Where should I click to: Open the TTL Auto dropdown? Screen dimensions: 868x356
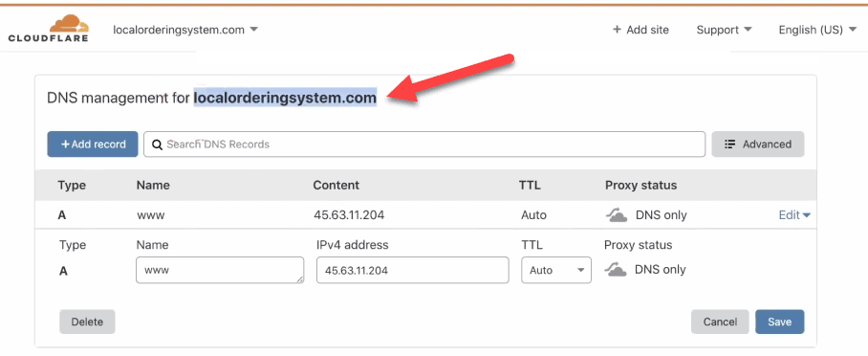pos(556,270)
